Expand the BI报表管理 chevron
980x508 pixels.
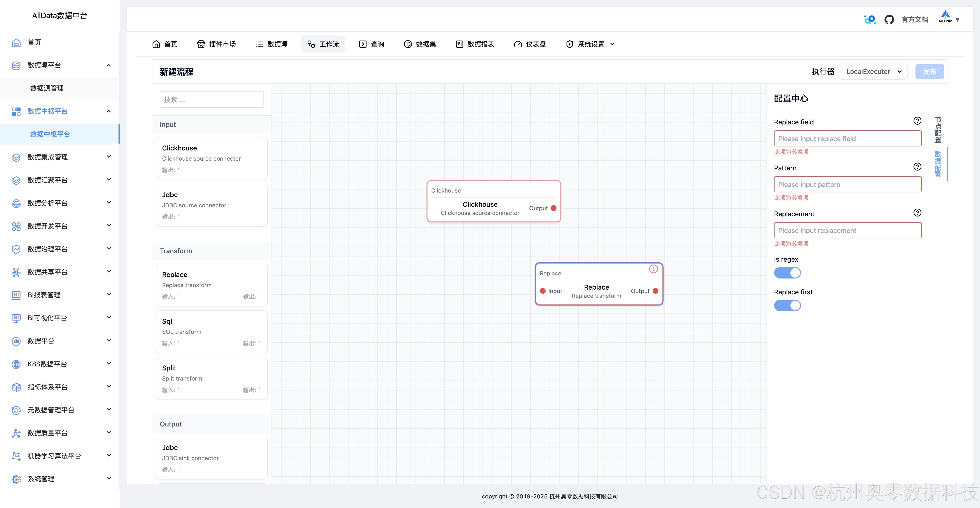tap(109, 294)
